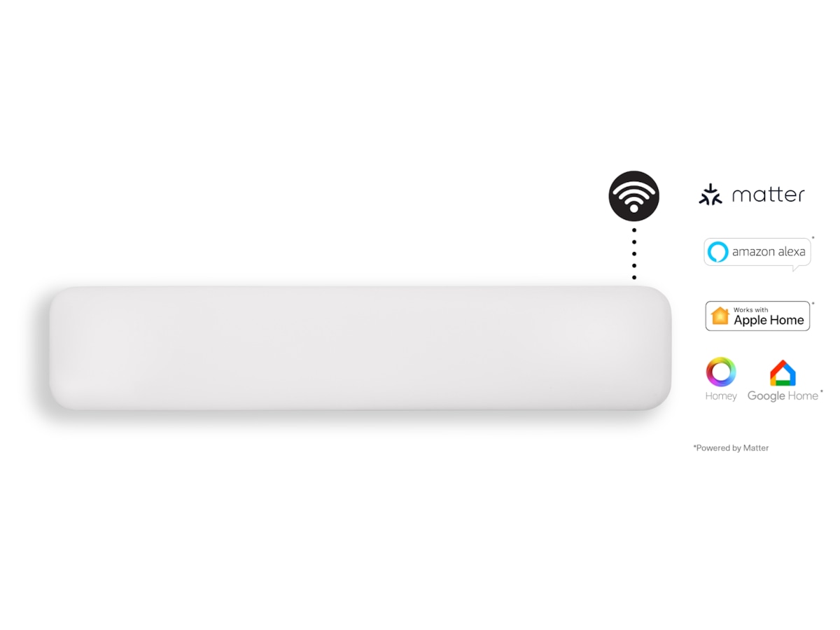
Task: Click the asterisk beside Apple Home badge
Action: (813, 303)
